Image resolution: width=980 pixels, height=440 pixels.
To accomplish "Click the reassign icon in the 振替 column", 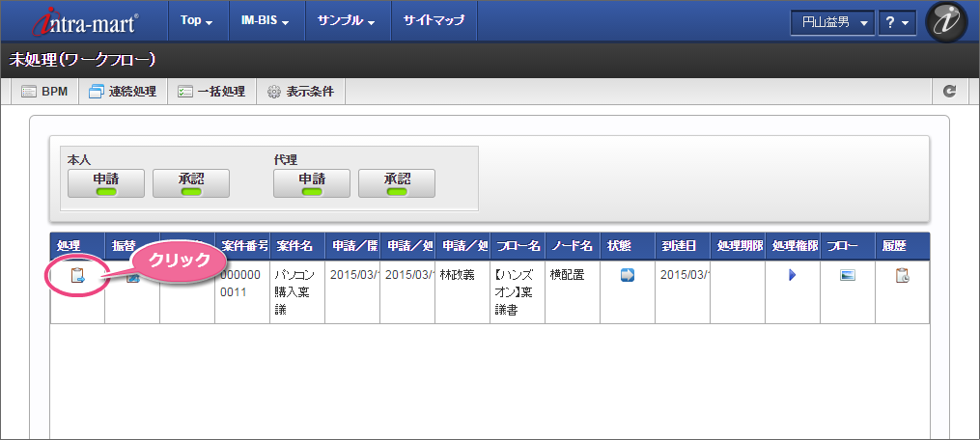I will (132, 278).
